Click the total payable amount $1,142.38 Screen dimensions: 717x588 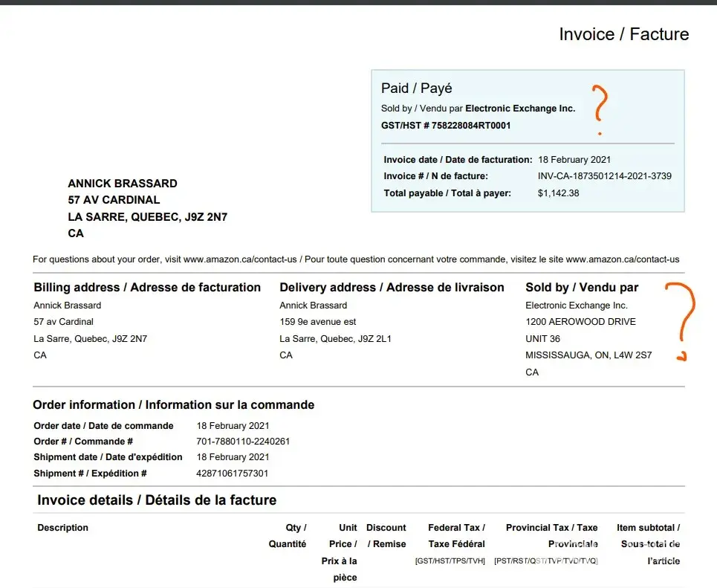tap(558, 193)
